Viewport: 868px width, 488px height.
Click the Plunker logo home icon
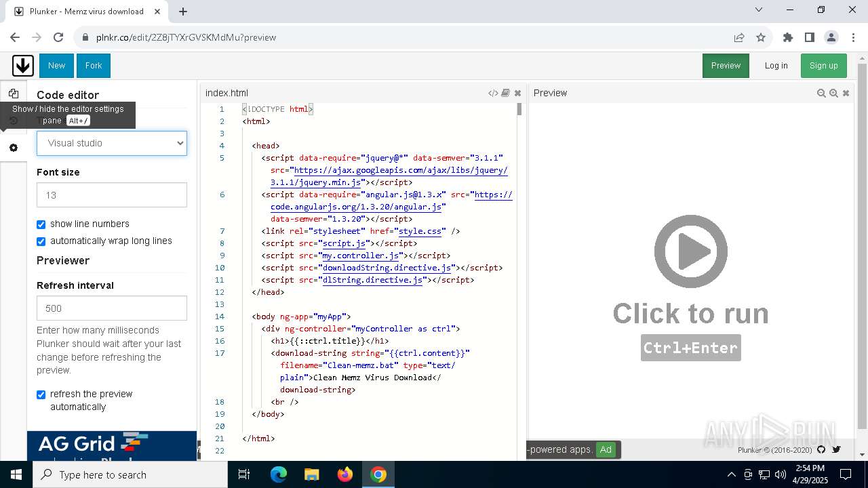pyautogui.click(x=22, y=66)
